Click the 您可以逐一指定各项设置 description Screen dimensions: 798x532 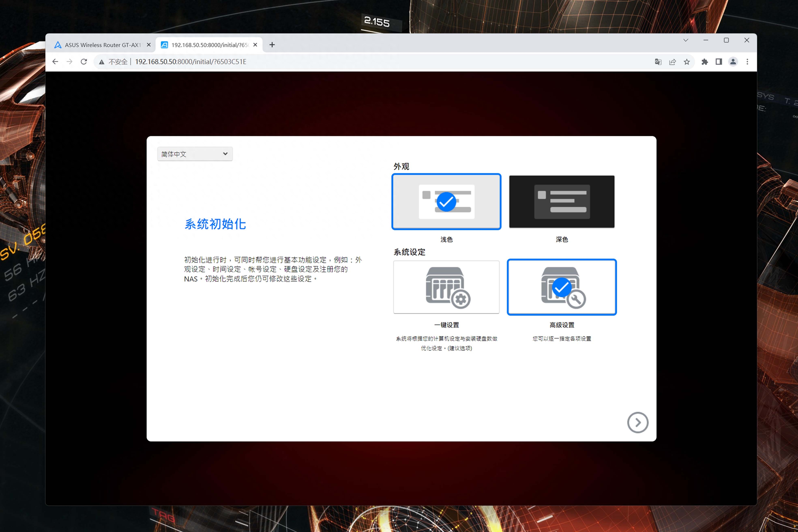[562, 339]
